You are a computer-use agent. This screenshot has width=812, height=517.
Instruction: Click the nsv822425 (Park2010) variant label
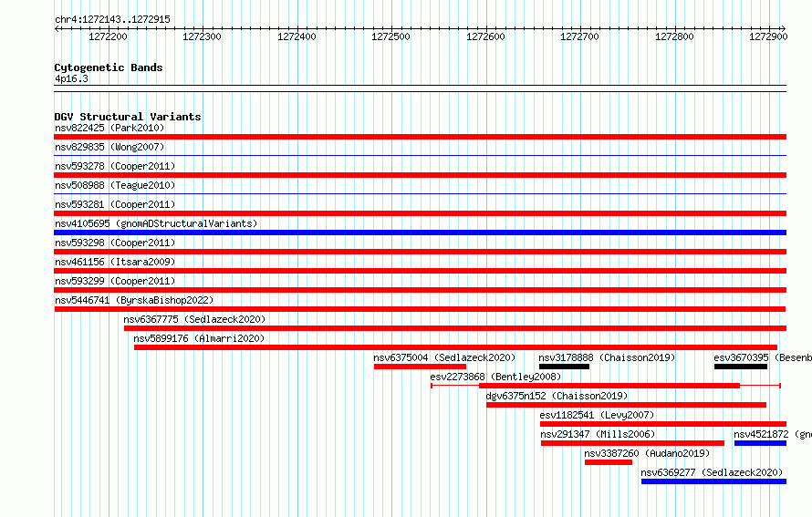click(109, 128)
